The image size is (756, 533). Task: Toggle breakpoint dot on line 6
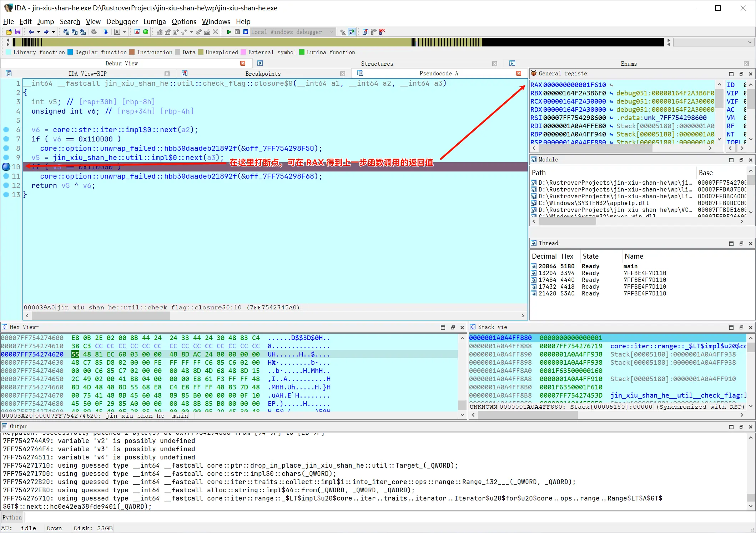tap(6, 130)
